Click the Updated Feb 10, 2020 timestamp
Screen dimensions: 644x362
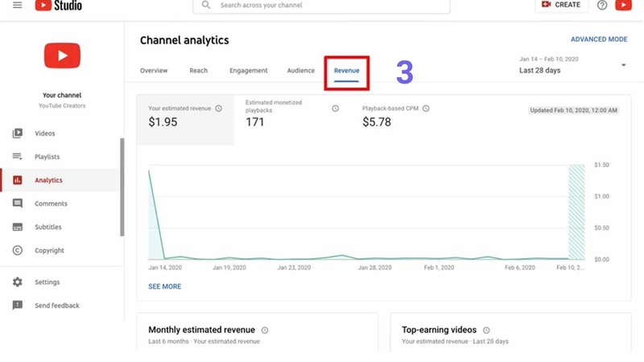(x=573, y=110)
